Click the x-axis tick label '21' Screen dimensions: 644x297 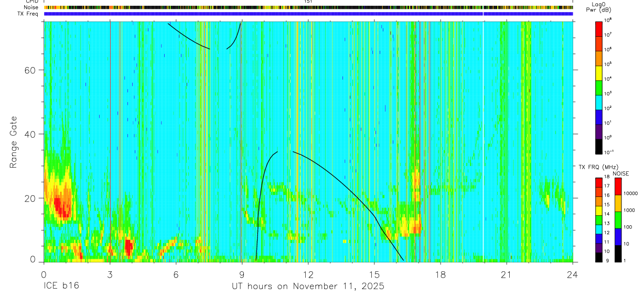(507, 274)
